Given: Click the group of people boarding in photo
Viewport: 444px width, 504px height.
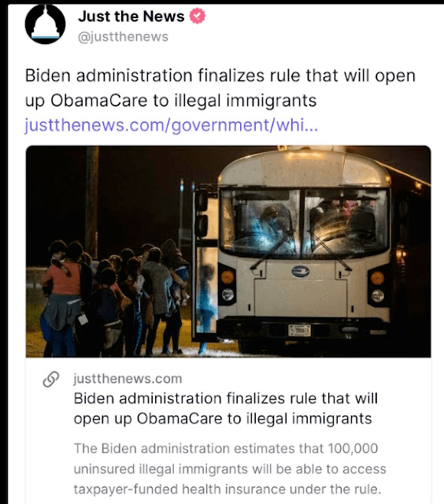Looking at the screenshot, I should pyautogui.click(x=114, y=298).
